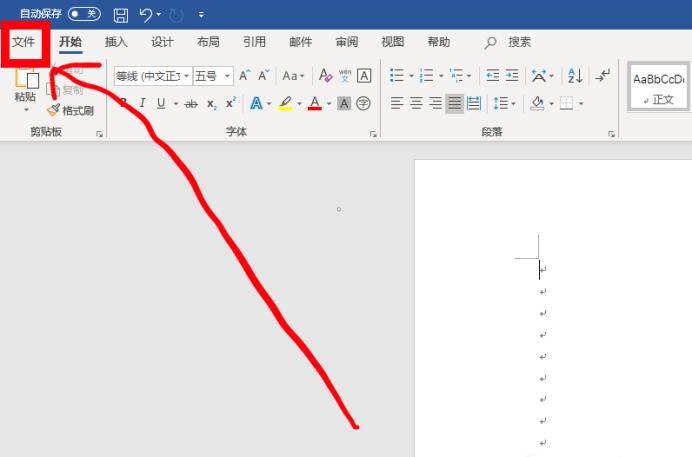The height and width of the screenshot is (457, 692).
Task: Click the redo icon in title bar
Action: [177, 15]
